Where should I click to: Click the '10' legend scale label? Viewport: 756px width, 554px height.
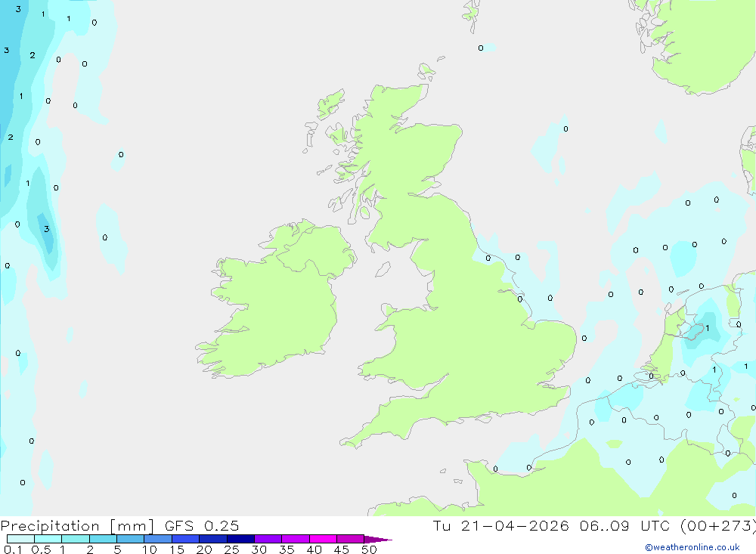pos(150,549)
